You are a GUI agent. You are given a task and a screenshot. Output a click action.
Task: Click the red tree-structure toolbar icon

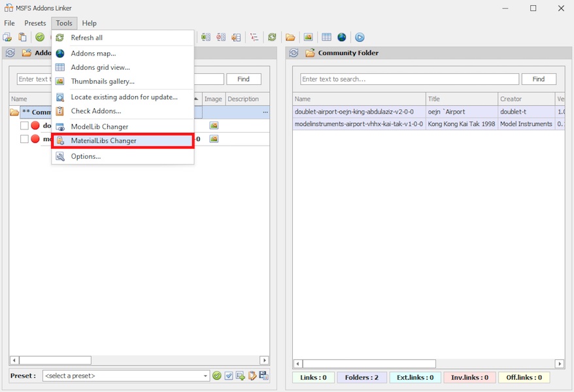(x=254, y=37)
